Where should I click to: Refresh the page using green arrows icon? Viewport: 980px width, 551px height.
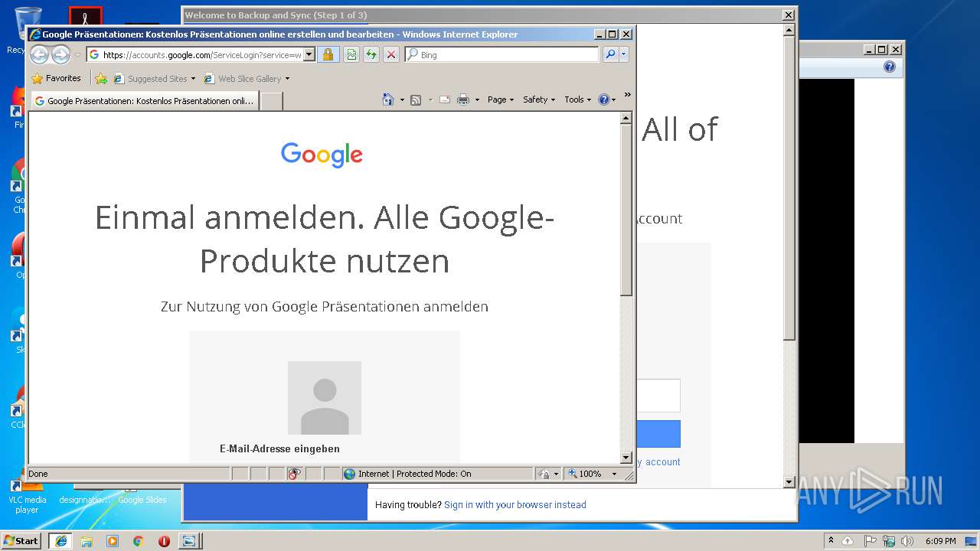371,54
